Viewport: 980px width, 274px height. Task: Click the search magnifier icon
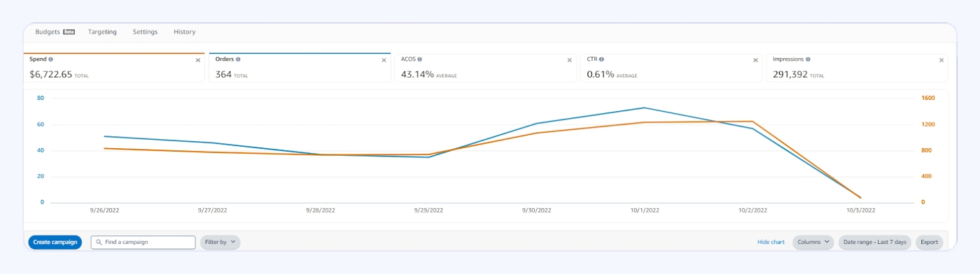click(x=99, y=242)
